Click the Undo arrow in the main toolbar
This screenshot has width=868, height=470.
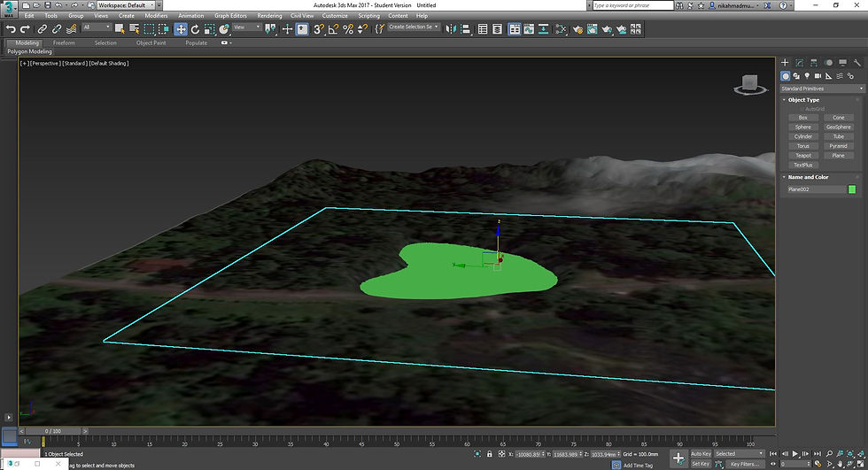[11, 28]
